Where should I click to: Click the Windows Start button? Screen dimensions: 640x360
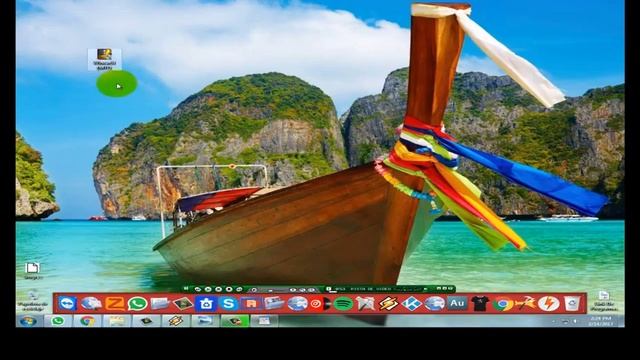point(29,321)
